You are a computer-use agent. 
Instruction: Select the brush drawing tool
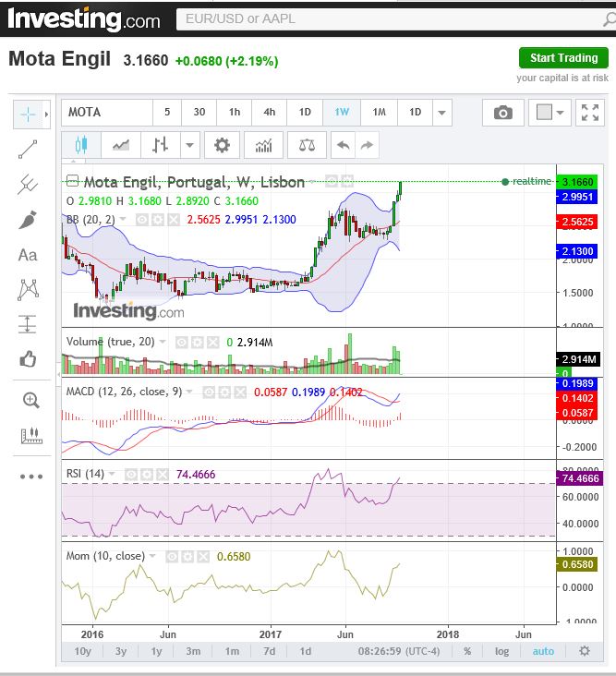pyautogui.click(x=28, y=220)
